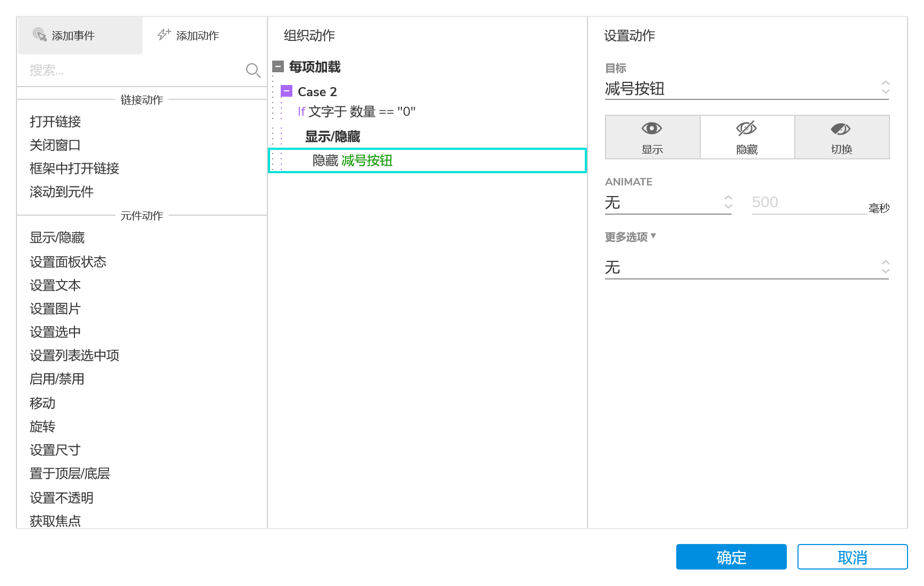Open the ANIMATE 无 effect dropdown

(x=668, y=202)
